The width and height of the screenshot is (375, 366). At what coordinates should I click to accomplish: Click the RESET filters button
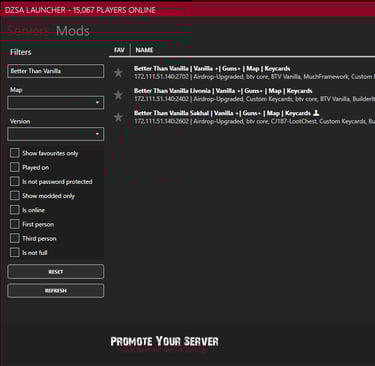56,272
